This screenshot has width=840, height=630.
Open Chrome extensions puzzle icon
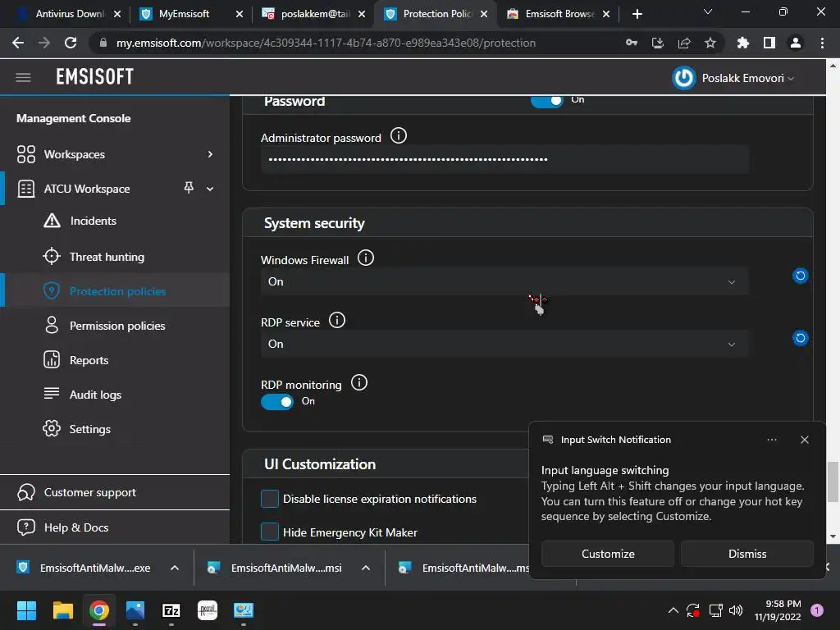click(x=742, y=43)
